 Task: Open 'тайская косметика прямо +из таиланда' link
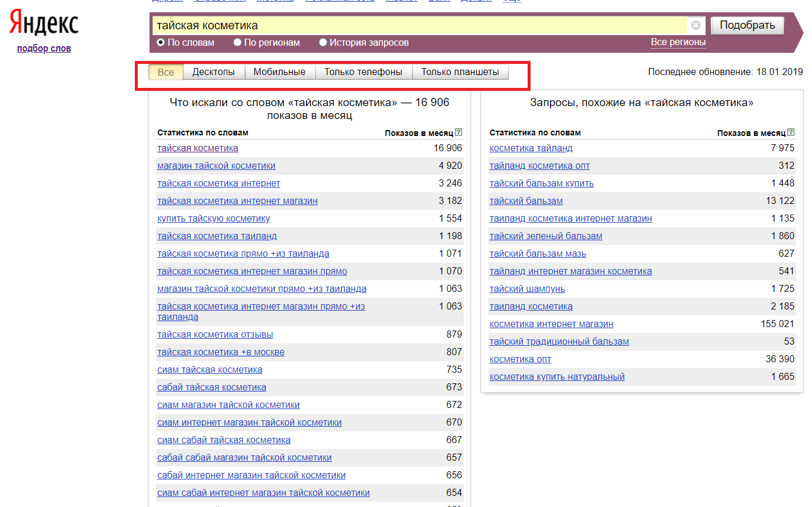pyautogui.click(x=243, y=254)
